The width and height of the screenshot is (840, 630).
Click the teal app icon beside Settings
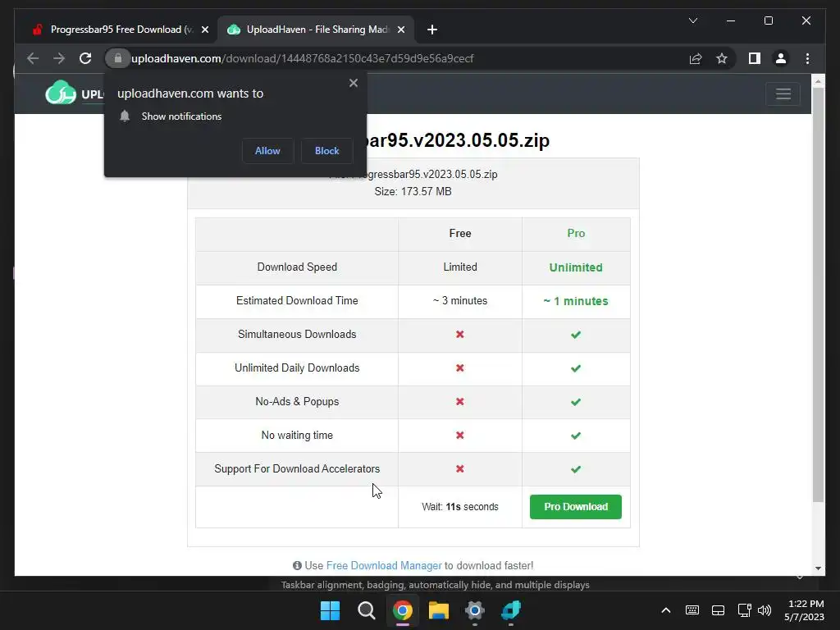[x=511, y=610]
